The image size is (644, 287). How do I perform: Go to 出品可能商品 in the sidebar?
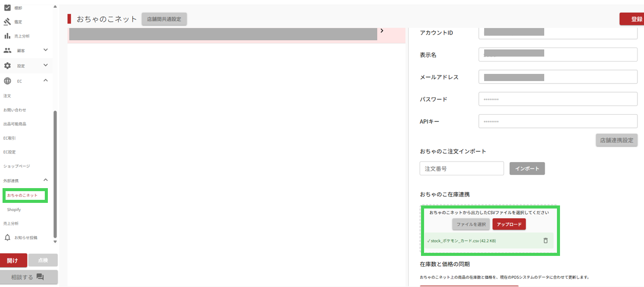[15, 124]
